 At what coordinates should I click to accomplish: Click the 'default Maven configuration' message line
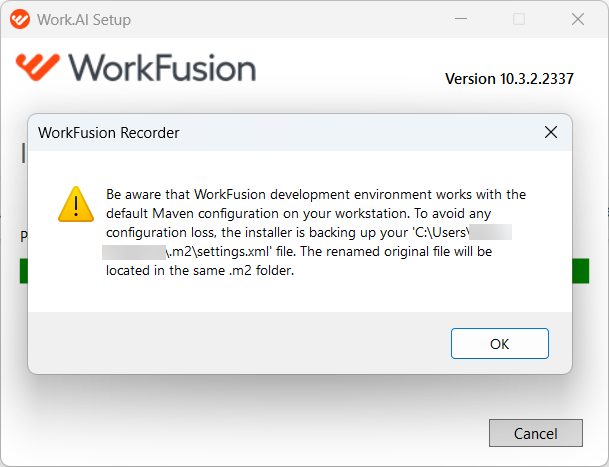298,213
